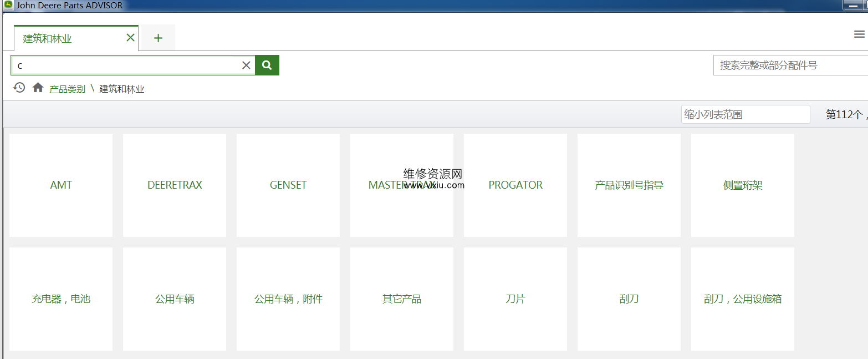Open the 公用车辆，附件 tile
The image size is (868, 359).
click(x=288, y=299)
